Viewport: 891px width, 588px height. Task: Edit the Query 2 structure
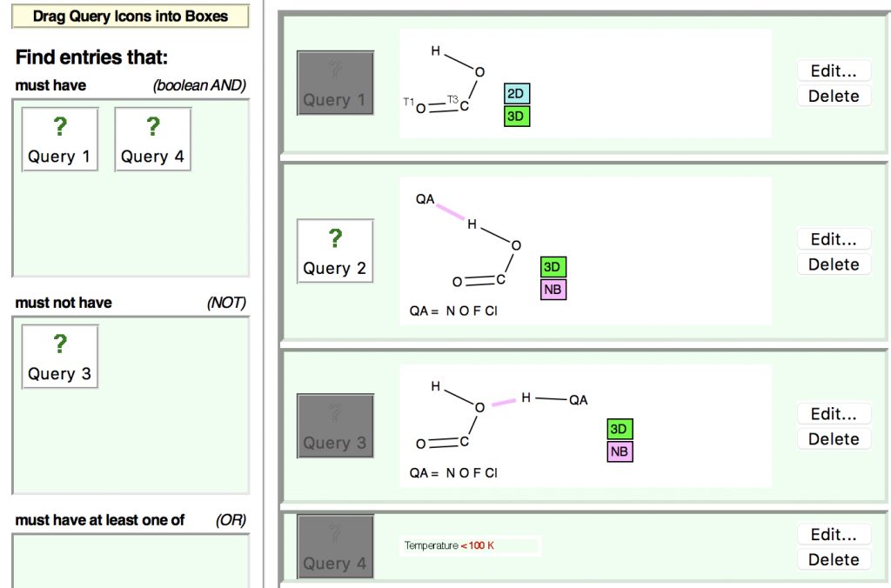[834, 239]
